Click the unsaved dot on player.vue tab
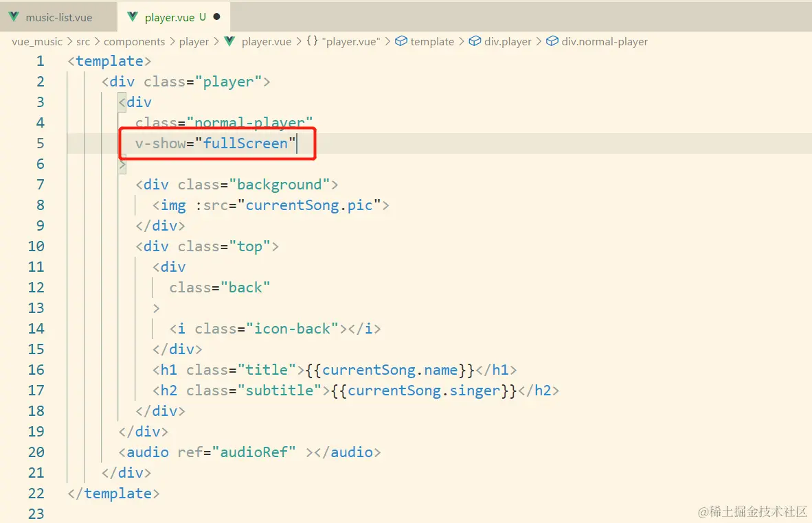 pos(217,16)
